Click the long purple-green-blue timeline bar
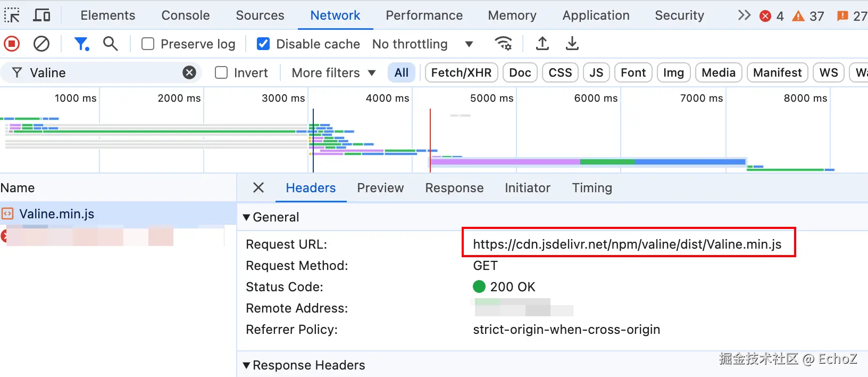Screen dimensions: 868x377 [x=587, y=161]
